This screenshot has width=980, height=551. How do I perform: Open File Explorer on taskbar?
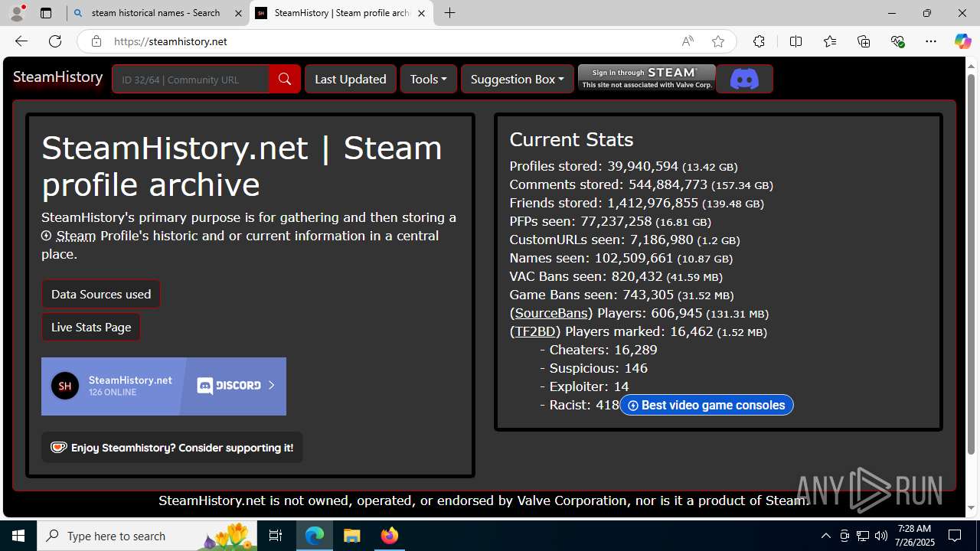352,536
